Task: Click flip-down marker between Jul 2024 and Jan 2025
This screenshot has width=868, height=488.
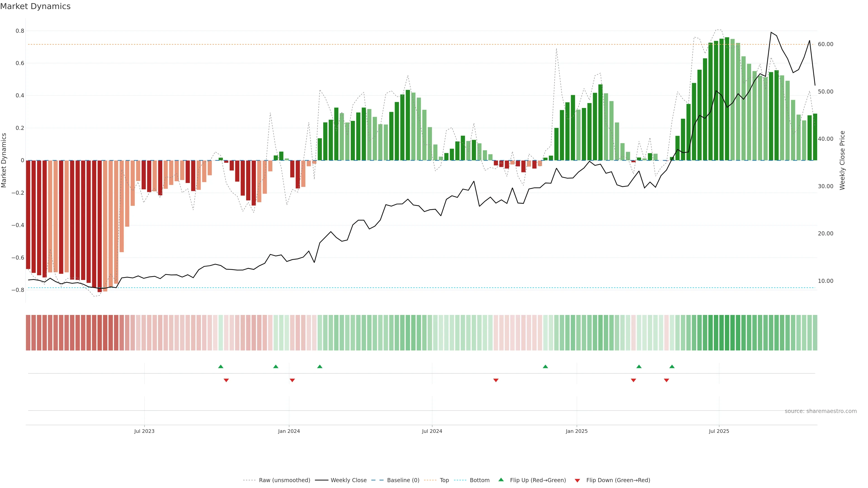Action: click(x=496, y=380)
